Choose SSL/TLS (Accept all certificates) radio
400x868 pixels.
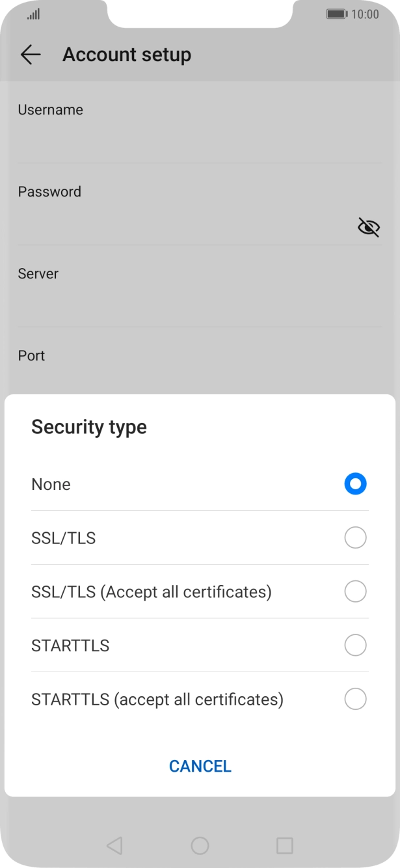(x=355, y=591)
